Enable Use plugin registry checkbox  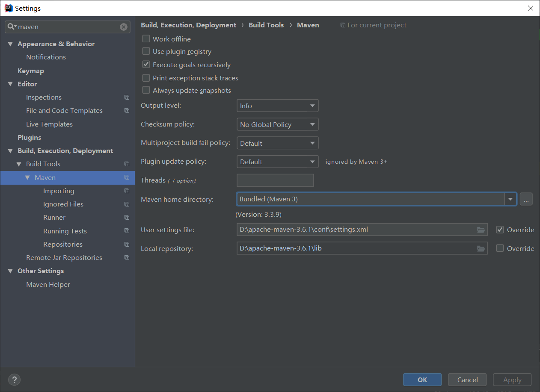coord(146,52)
